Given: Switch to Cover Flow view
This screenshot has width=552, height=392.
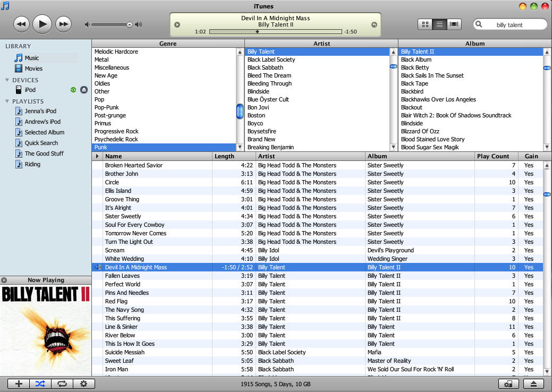Looking at the screenshot, I should (x=454, y=24).
